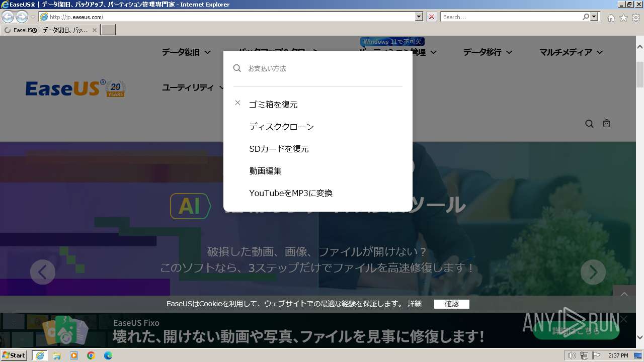
Task: Click the IE Search... box
Action: pos(512,17)
